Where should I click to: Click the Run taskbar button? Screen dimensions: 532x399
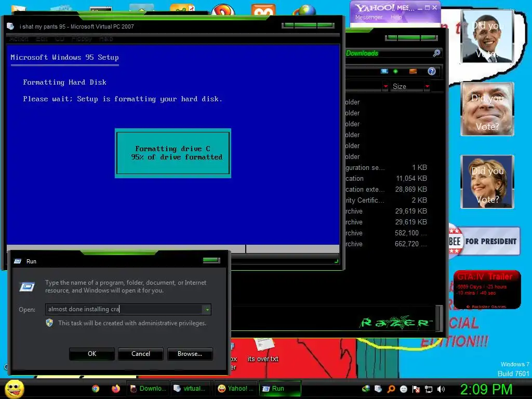280,389
